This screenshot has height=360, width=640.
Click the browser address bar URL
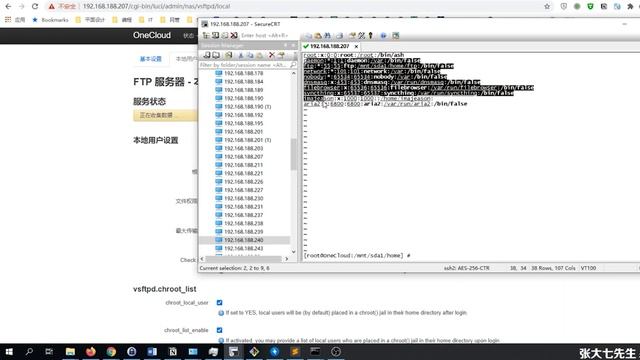pos(156,7)
